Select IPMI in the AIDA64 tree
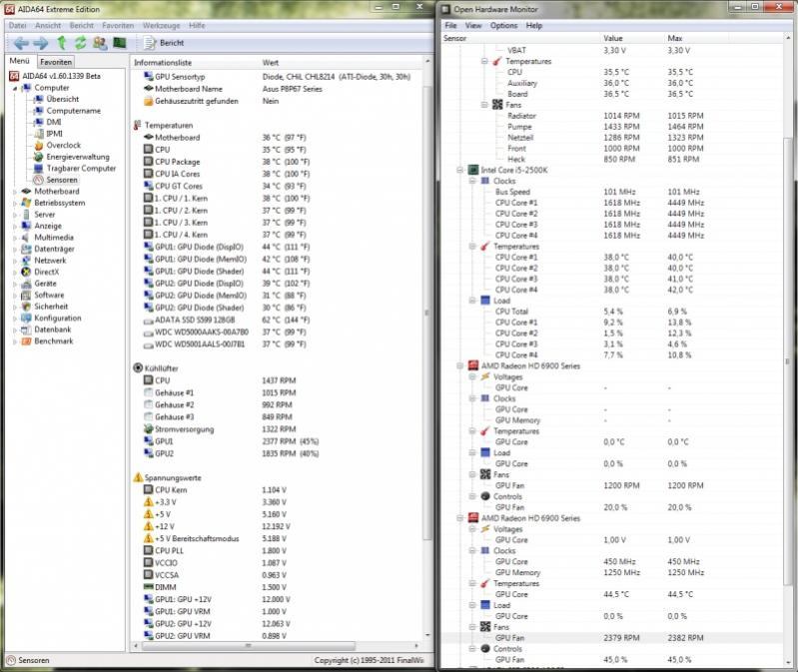 pos(55,133)
